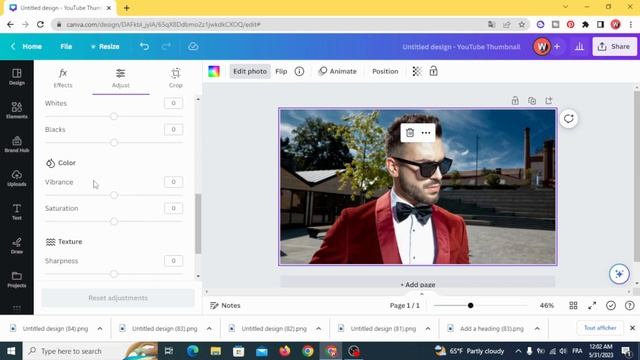This screenshot has height=360, width=640.
Task: Click the cloud save status icon
Action: [193, 46]
